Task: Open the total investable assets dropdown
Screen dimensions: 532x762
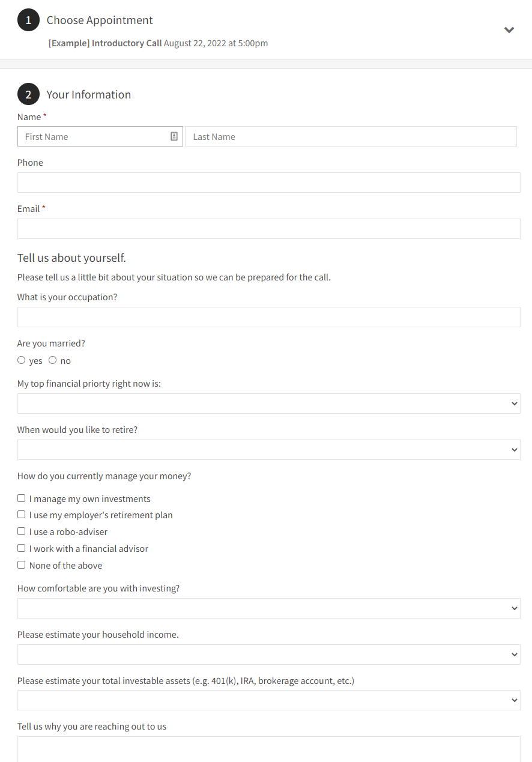Action: click(269, 700)
